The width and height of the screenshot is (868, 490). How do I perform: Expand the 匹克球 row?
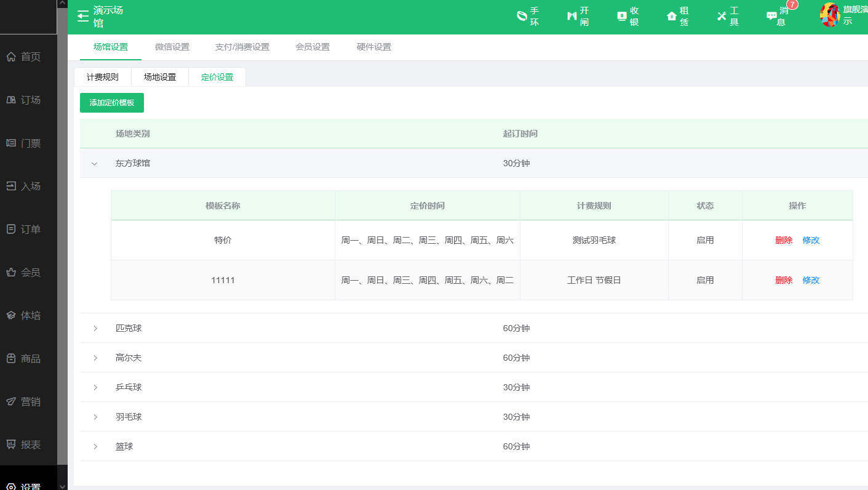tap(95, 329)
